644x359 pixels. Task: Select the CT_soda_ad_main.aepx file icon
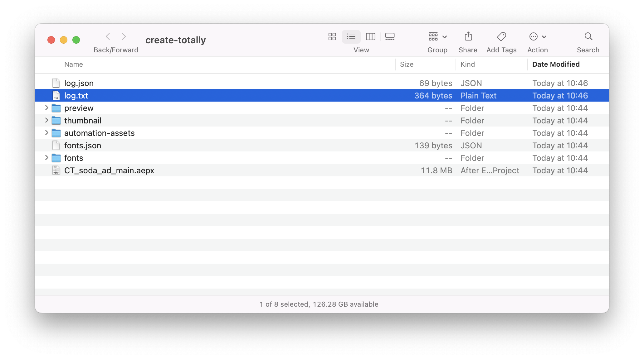[56, 170]
